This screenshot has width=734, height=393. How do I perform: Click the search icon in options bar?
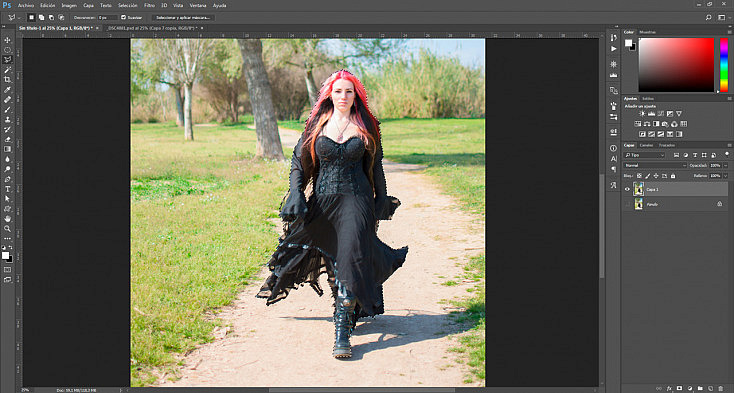coord(708,17)
